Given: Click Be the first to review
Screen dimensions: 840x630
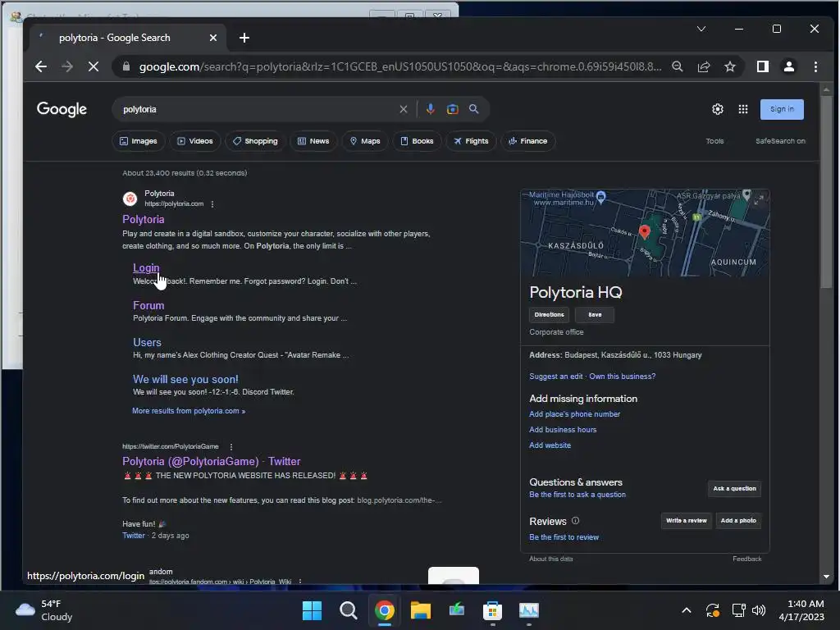Looking at the screenshot, I should 564,537.
